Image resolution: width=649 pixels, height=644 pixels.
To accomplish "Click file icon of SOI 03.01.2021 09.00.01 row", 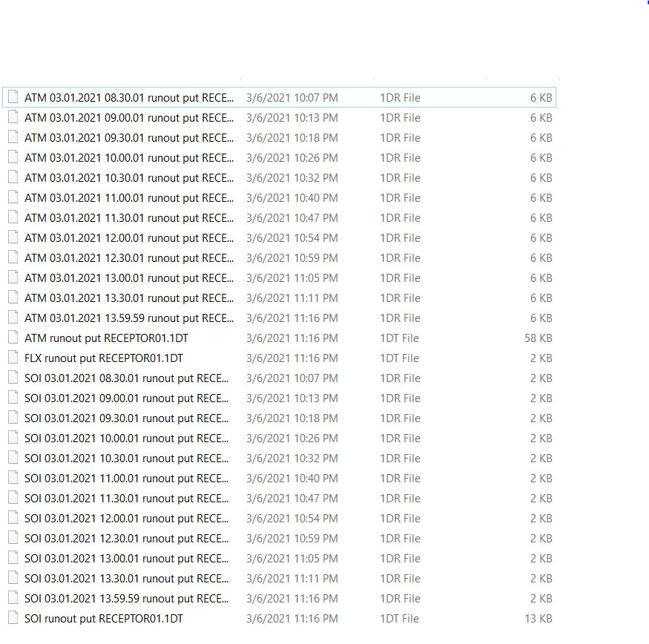I will (x=13, y=398).
